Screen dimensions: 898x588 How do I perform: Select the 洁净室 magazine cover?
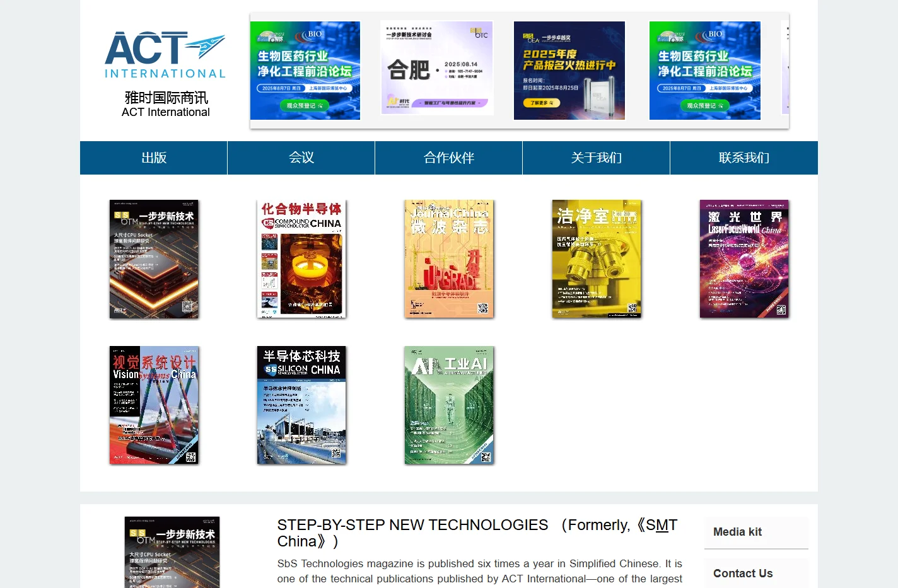pyautogui.click(x=597, y=259)
